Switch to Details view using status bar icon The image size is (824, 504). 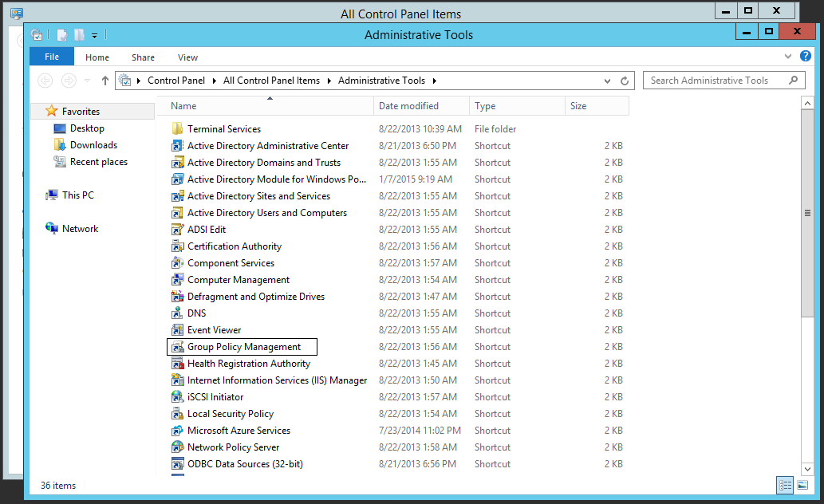click(785, 485)
